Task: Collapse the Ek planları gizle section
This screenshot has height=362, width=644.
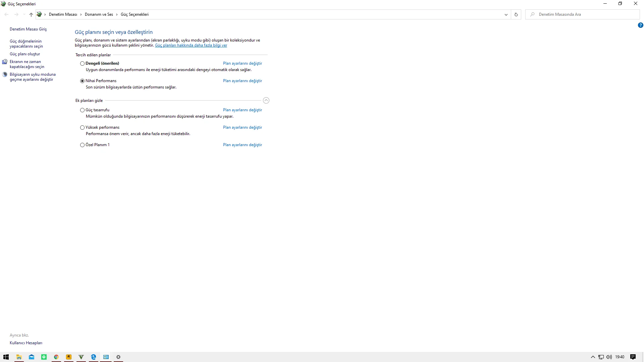Action: tap(266, 101)
